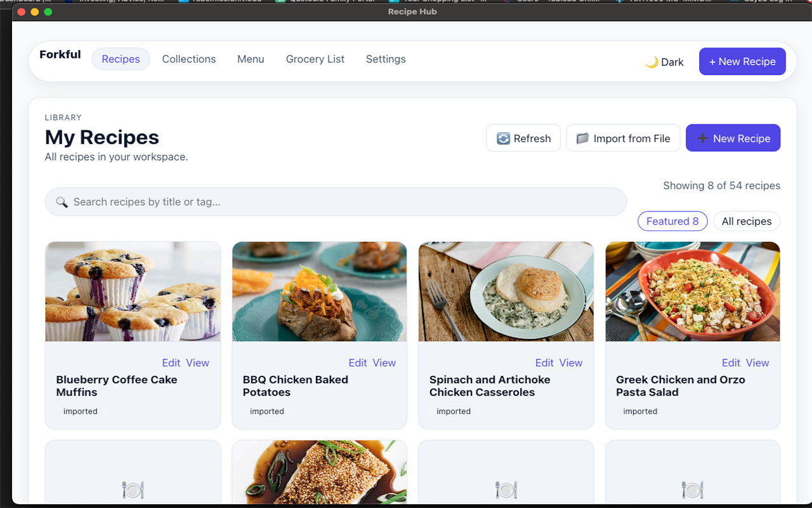Click the magnifier icon in search bar
Viewport: 812px width, 508px height.
tap(62, 202)
